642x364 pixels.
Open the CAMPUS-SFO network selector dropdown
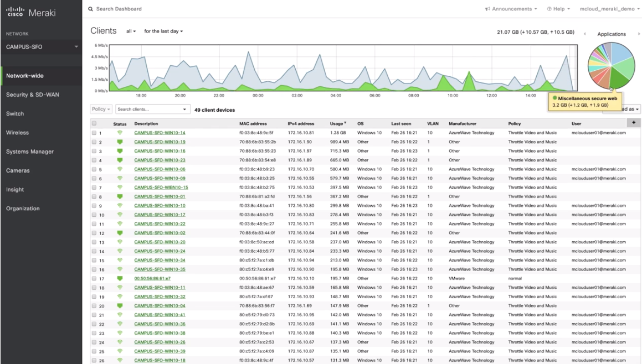pos(41,46)
